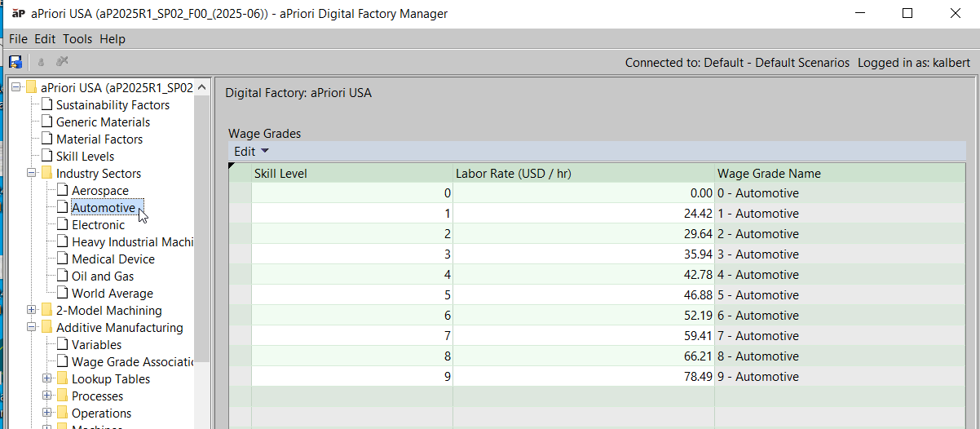Click the labor rate cell 42.78
Screen dimensions: 980x429
[x=584, y=274]
